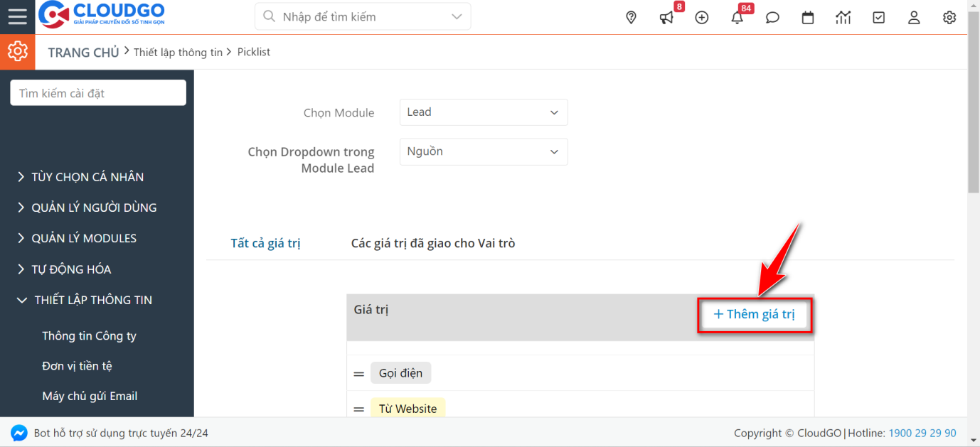
Task: Open the Chọn Module dropdown showing Lead
Action: pyautogui.click(x=483, y=112)
